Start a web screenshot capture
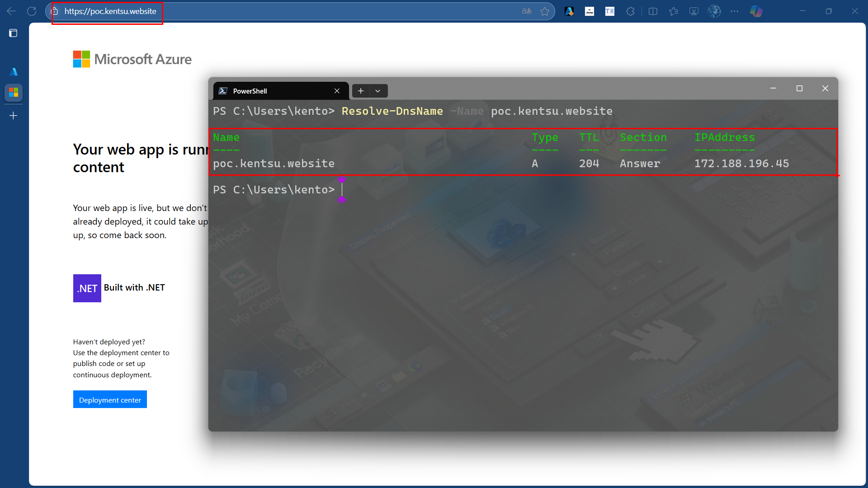This screenshot has height=488, width=868. click(x=694, y=11)
